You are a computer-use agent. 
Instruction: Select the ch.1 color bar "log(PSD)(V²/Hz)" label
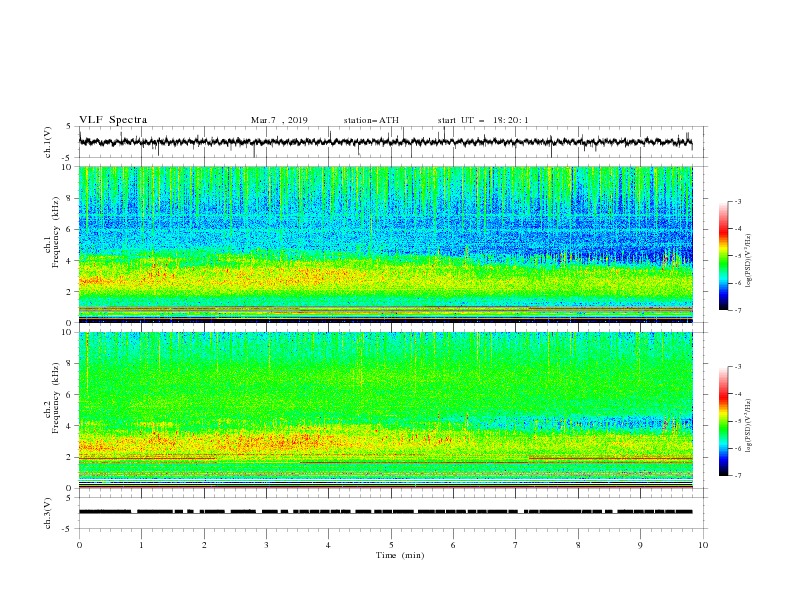(749, 261)
